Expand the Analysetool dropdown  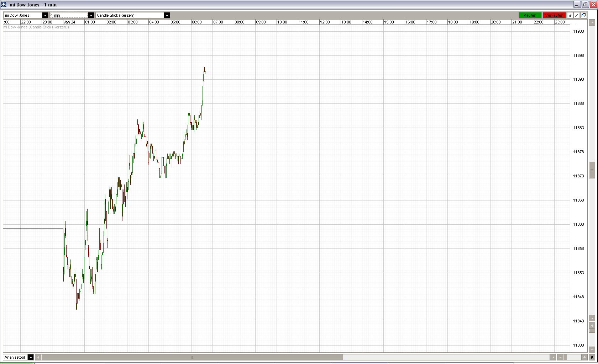[x=31, y=357]
